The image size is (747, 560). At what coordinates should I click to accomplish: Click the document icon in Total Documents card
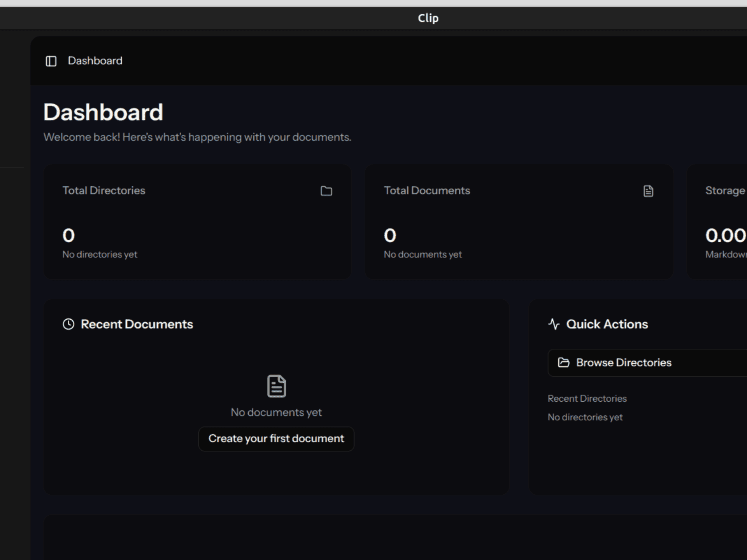(x=648, y=191)
